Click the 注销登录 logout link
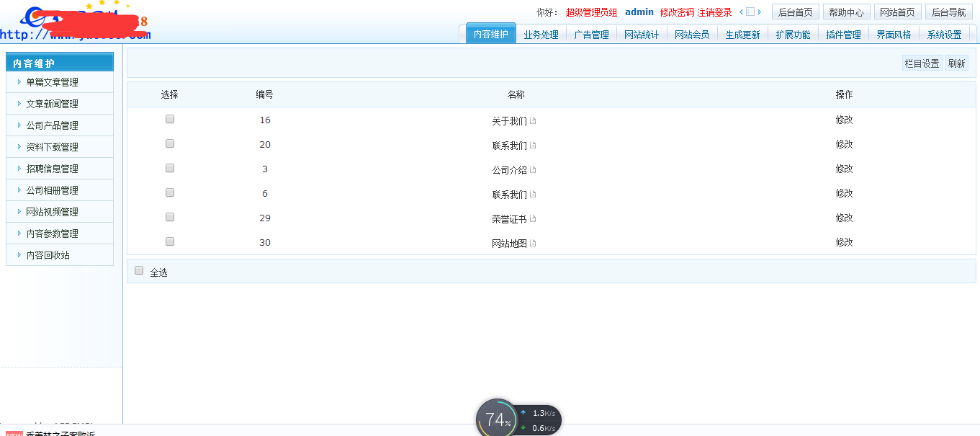Screen dimensions: 980x436 [714, 12]
